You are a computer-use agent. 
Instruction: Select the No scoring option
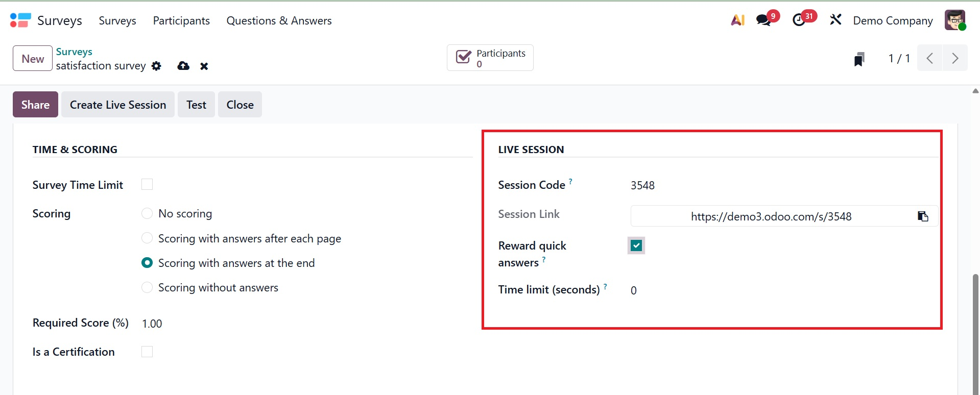[147, 213]
